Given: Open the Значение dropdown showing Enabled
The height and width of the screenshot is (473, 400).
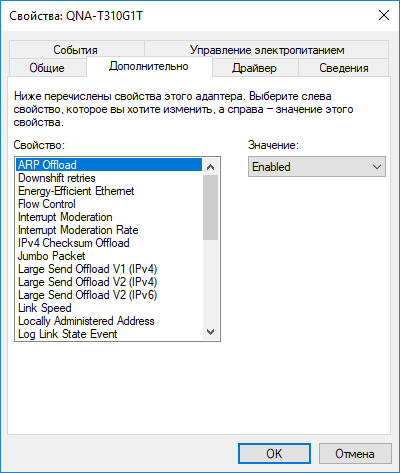Looking at the screenshot, I should 317,167.
